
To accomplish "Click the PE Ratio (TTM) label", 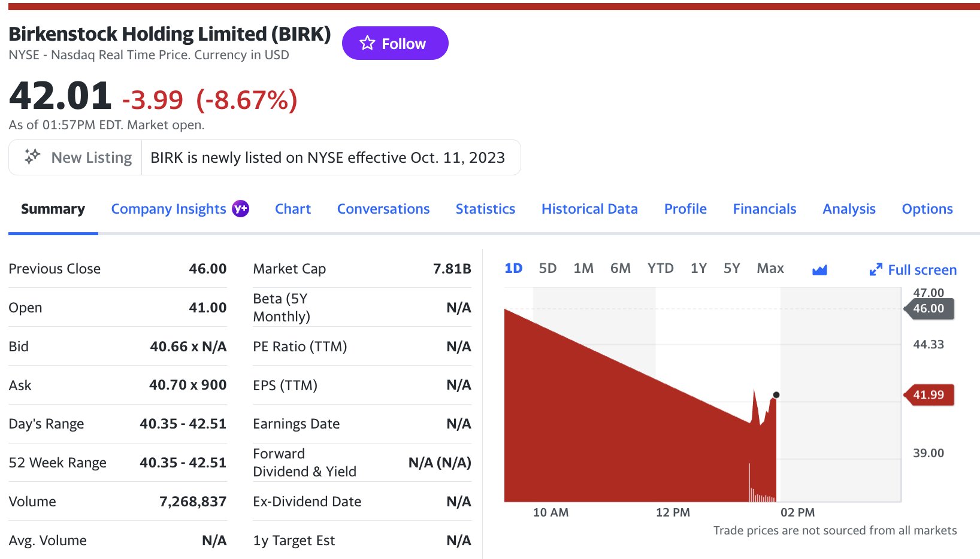I will click(x=300, y=347).
